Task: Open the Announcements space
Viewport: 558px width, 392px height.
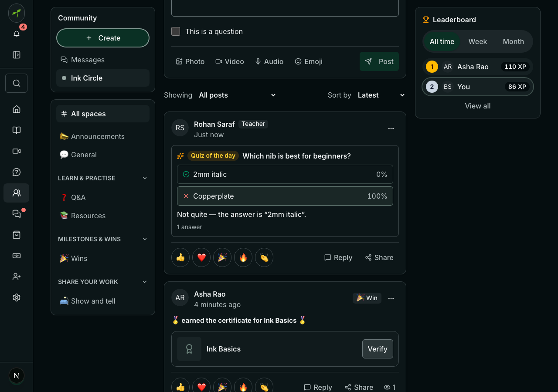Action: (x=103, y=136)
